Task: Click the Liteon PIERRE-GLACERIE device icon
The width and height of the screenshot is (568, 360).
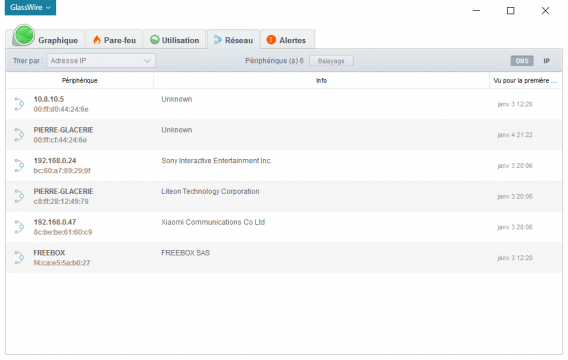Action: (19, 196)
